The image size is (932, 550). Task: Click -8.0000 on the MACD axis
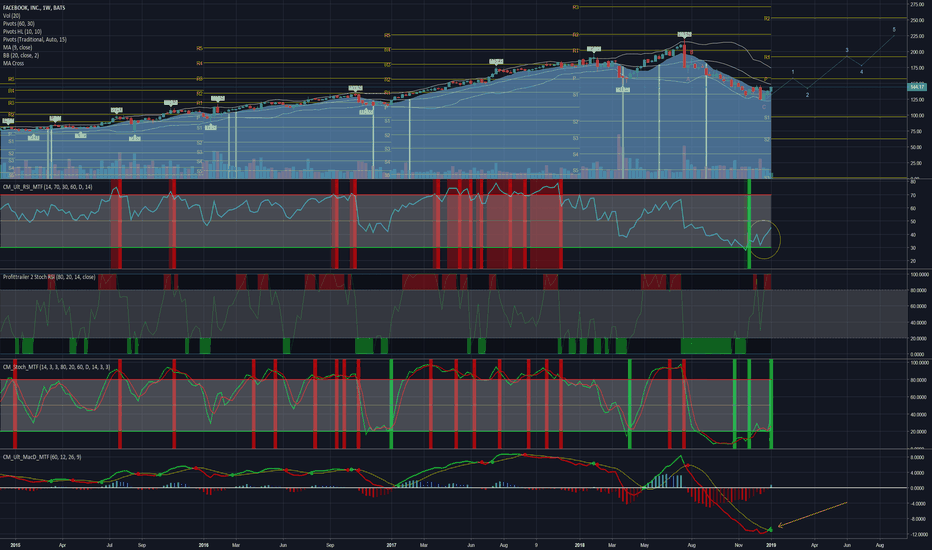pyautogui.click(x=917, y=519)
